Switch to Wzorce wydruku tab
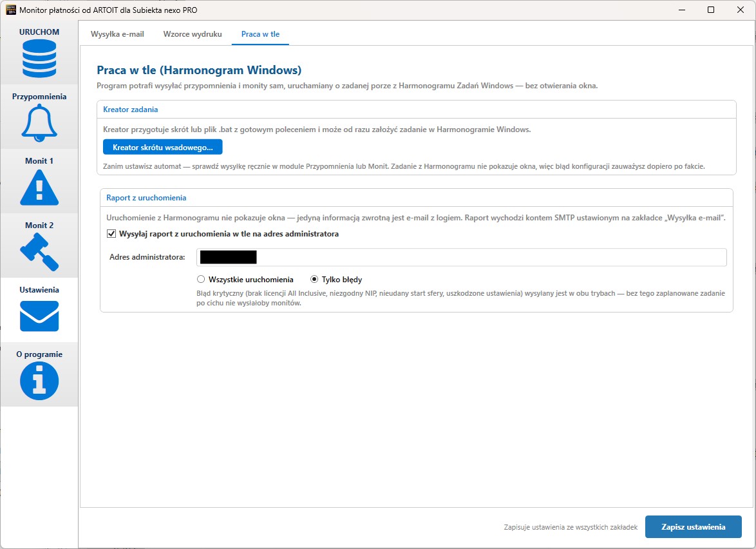756x549 pixels. 193,34
